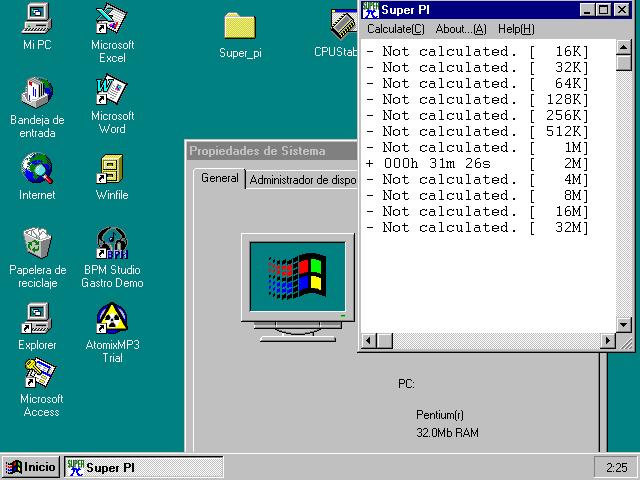Launch the Winfile shortcut
This screenshot has width=640, height=480.
click(x=112, y=177)
